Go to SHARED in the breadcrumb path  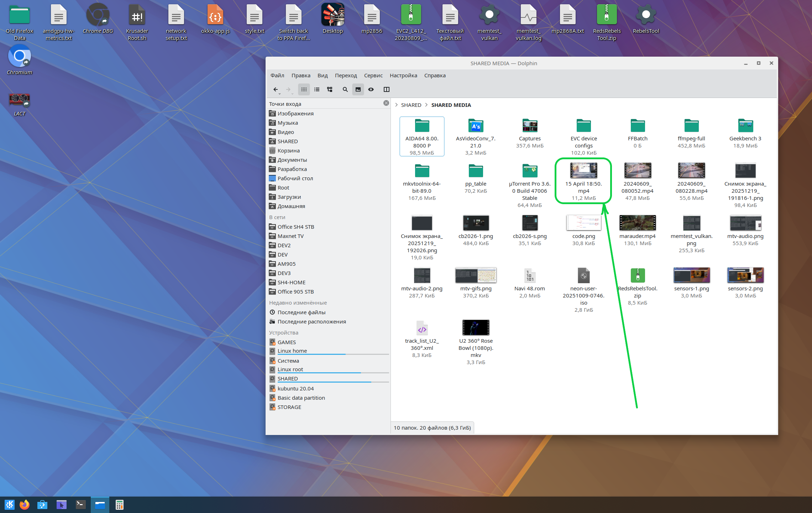411,105
